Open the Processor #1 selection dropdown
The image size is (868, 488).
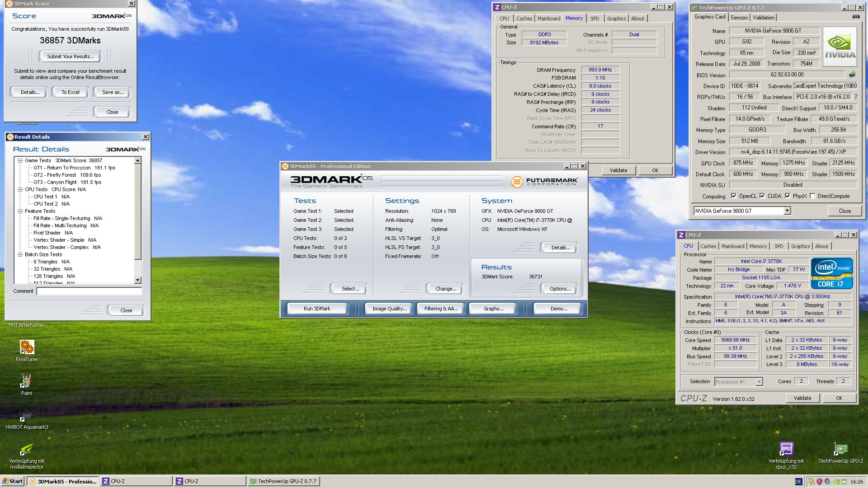click(759, 382)
